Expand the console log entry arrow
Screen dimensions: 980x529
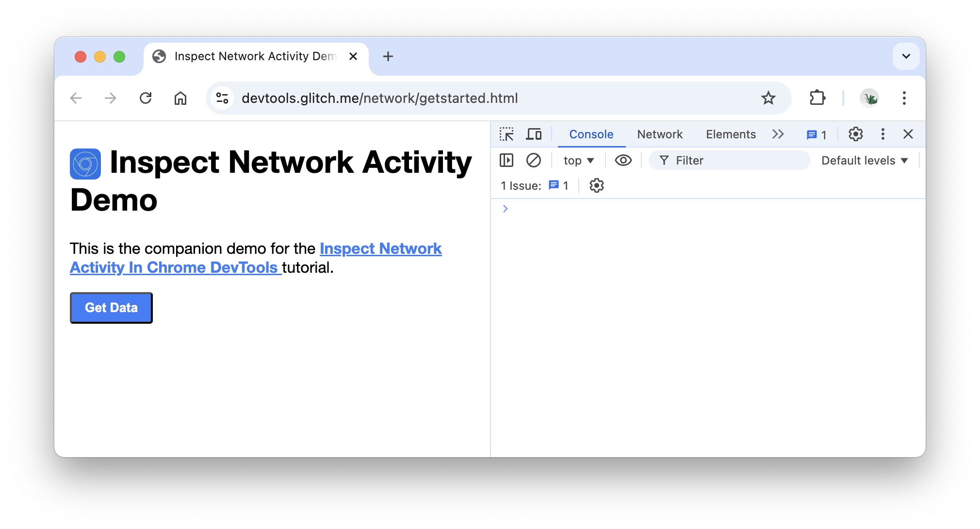(506, 208)
